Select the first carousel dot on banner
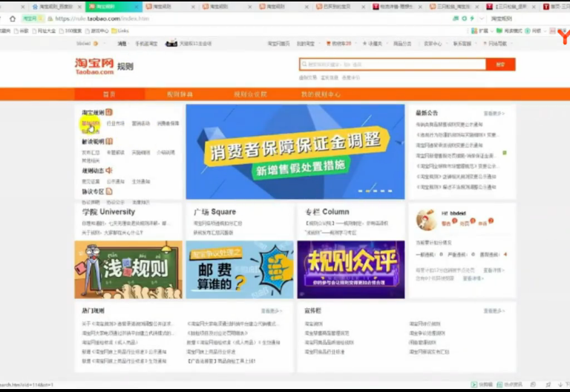Screen dimensions: 570x392 click(360, 191)
